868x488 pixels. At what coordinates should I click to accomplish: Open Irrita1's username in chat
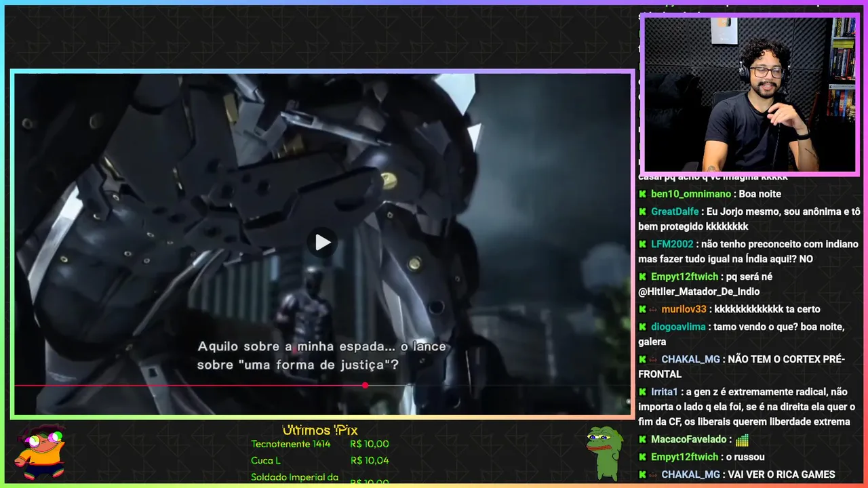tap(665, 392)
